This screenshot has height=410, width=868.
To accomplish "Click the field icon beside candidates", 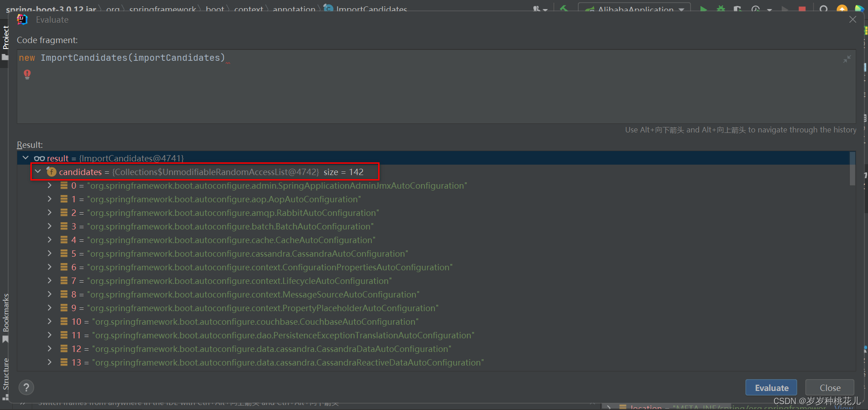I will (x=51, y=172).
